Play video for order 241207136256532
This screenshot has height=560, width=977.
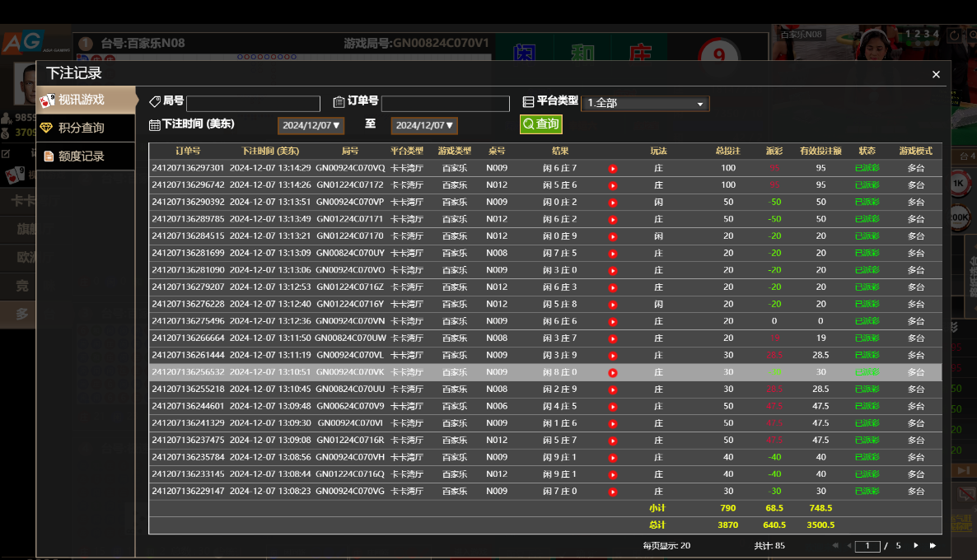click(613, 372)
